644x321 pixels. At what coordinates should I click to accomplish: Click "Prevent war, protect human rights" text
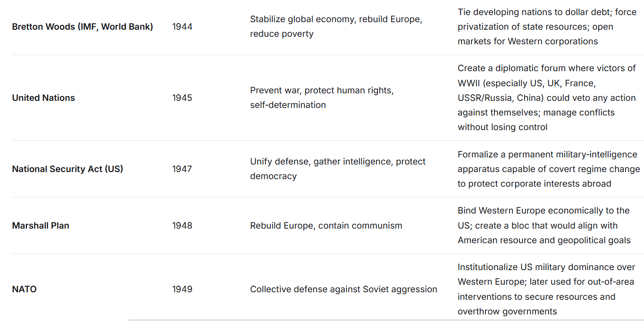(x=322, y=91)
